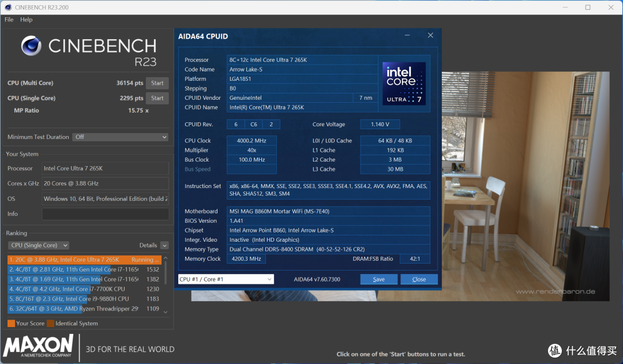This screenshot has height=364, width=623.
Task: Maximize the Cinebench window
Action: point(588,7)
